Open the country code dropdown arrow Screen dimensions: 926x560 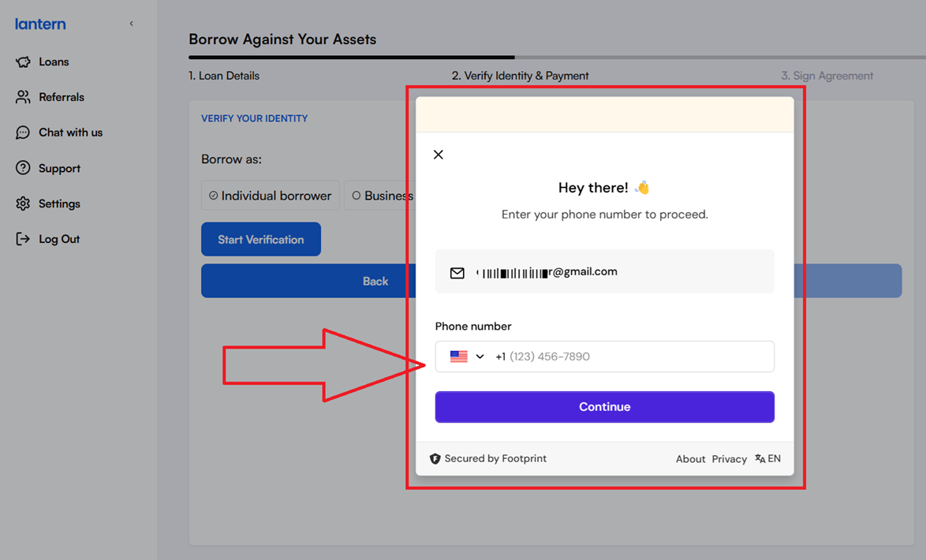click(x=480, y=357)
